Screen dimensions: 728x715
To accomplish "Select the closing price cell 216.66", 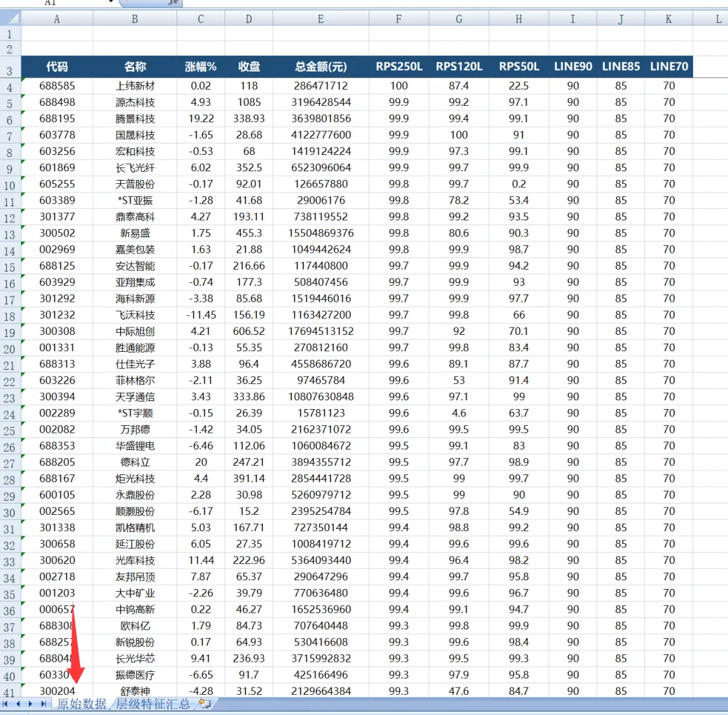I will [249, 266].
